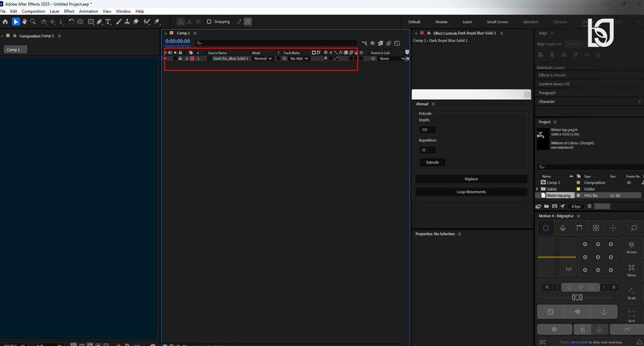Select the Pen tool

coord(99,22)
